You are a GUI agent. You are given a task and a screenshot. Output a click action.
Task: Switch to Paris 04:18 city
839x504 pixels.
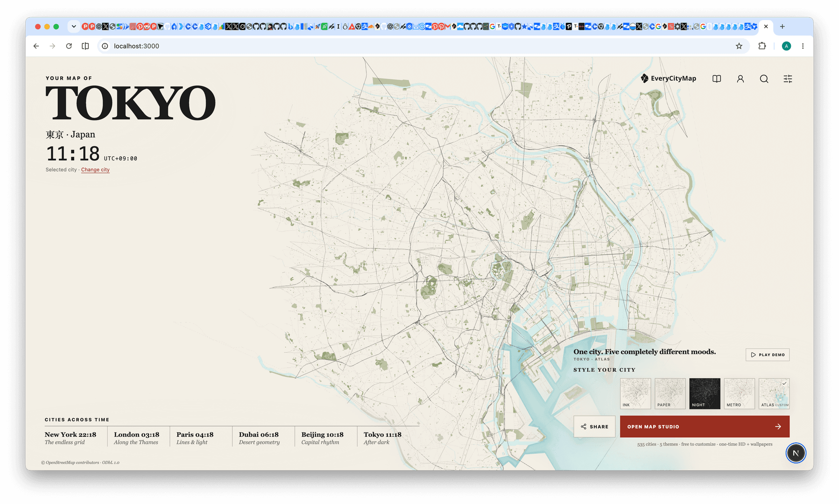pyautogui.click(x=195, y=438)
